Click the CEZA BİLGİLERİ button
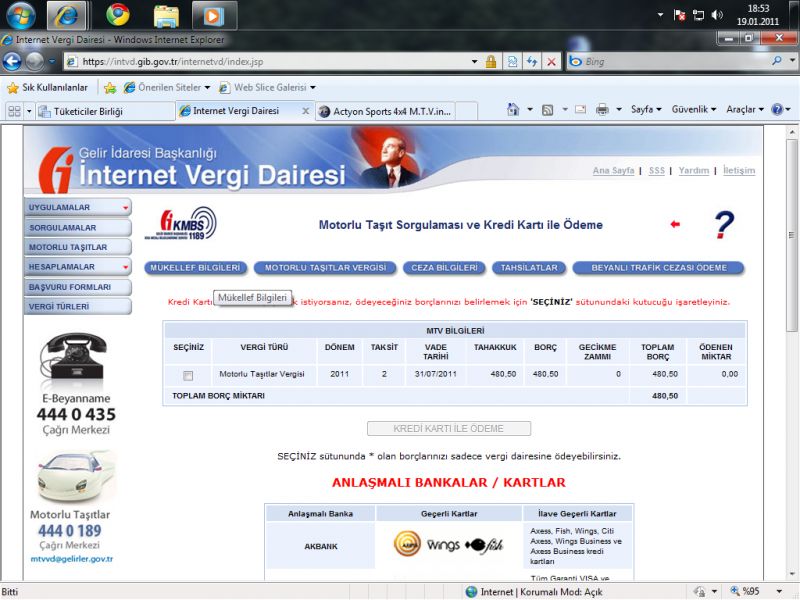 (444, 268)
